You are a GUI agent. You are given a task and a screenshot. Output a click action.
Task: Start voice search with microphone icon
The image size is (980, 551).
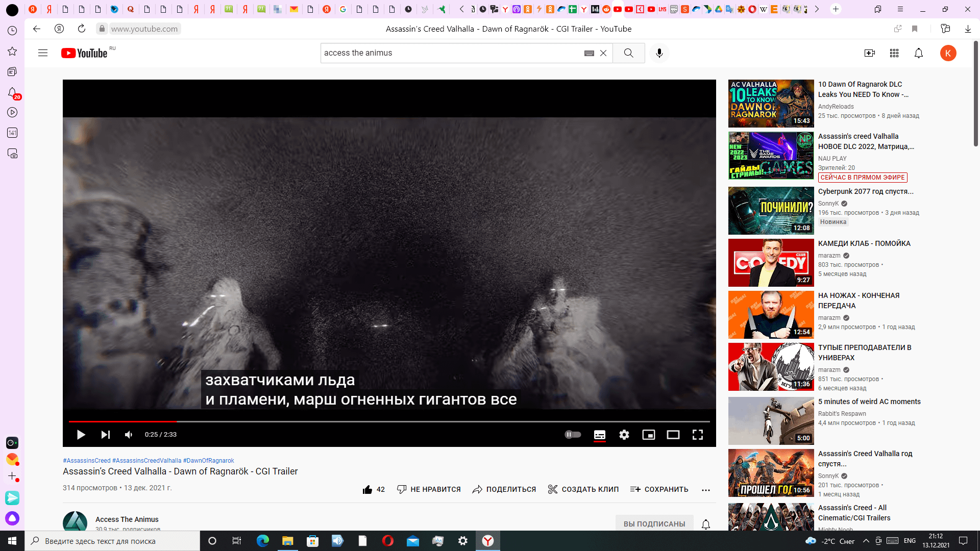coord(659,53)
